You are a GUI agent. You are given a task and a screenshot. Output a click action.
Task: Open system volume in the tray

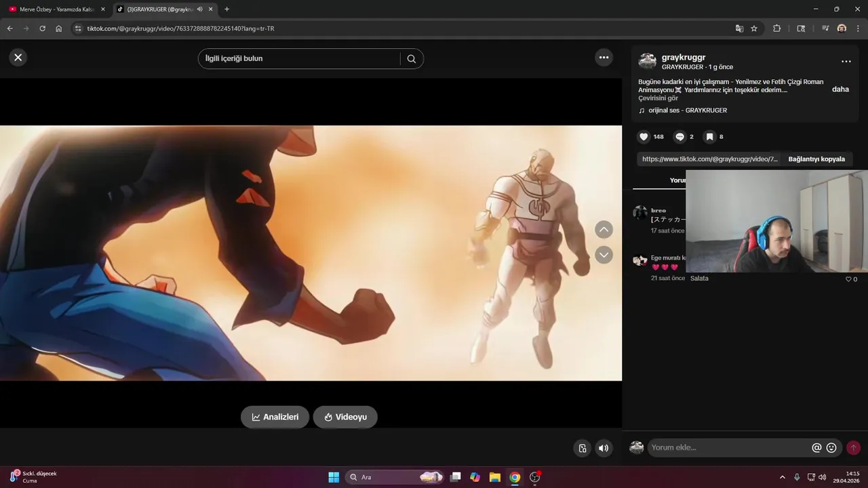click(x=823, y=477)
